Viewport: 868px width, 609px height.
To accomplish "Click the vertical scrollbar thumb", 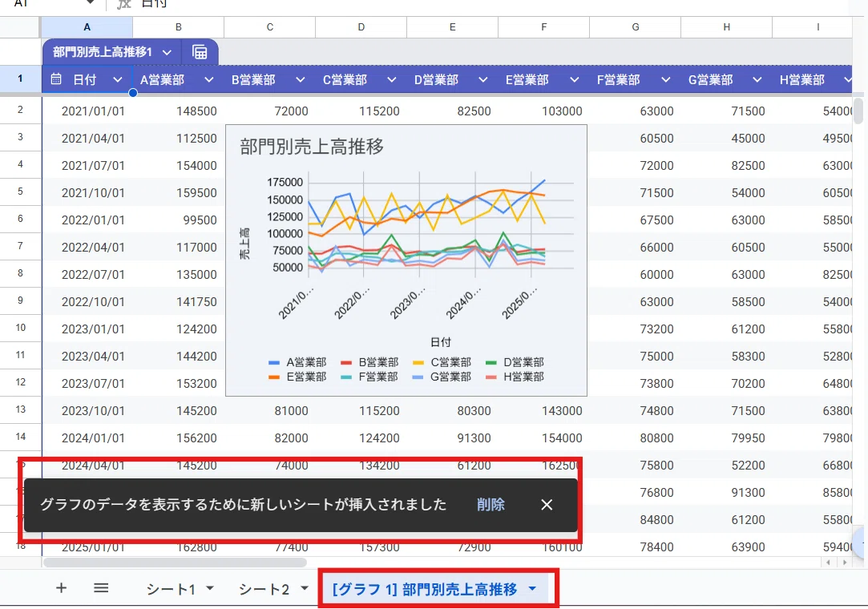I will pos(858,111).
